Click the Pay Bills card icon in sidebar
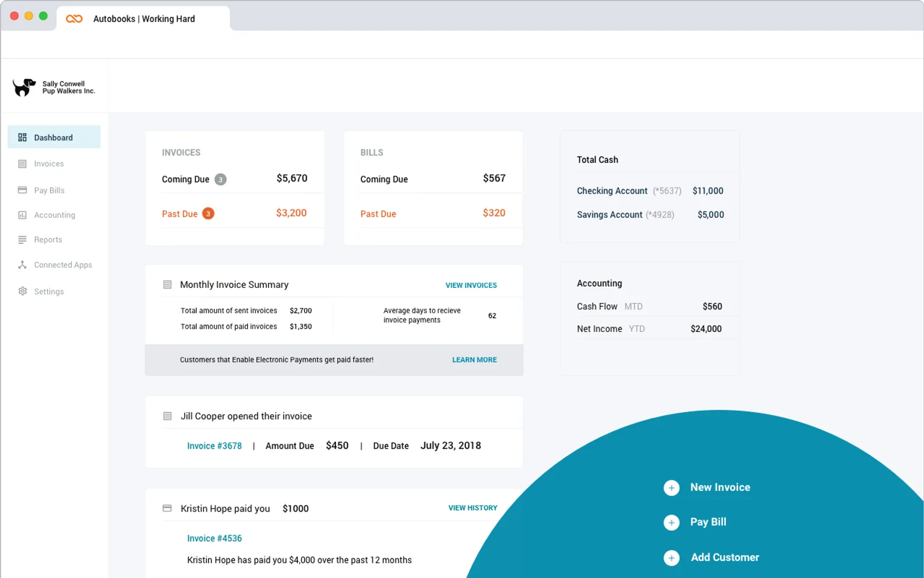 (23, 190)
